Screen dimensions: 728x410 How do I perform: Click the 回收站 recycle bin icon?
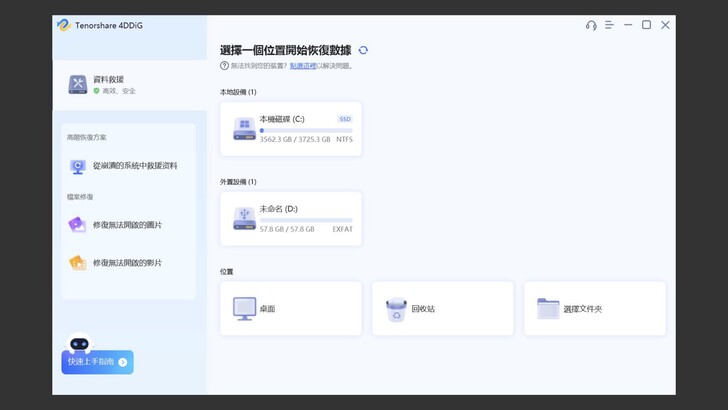pos(396,309)
